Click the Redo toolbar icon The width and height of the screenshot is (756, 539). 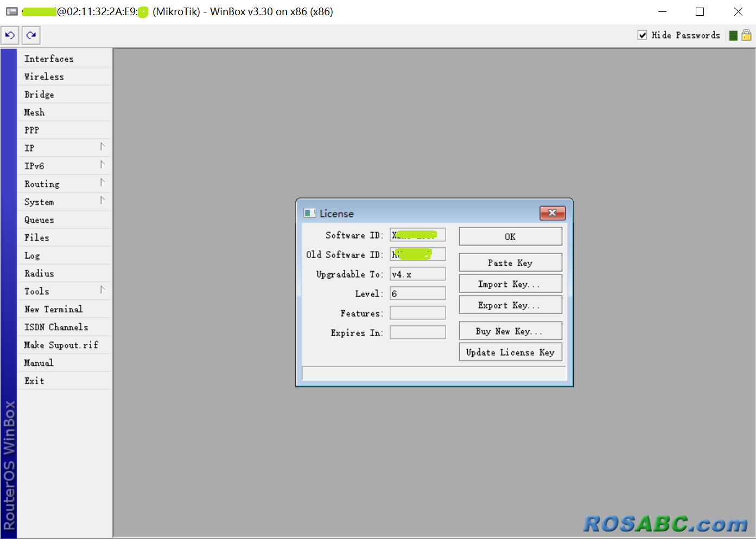point(31,36)
